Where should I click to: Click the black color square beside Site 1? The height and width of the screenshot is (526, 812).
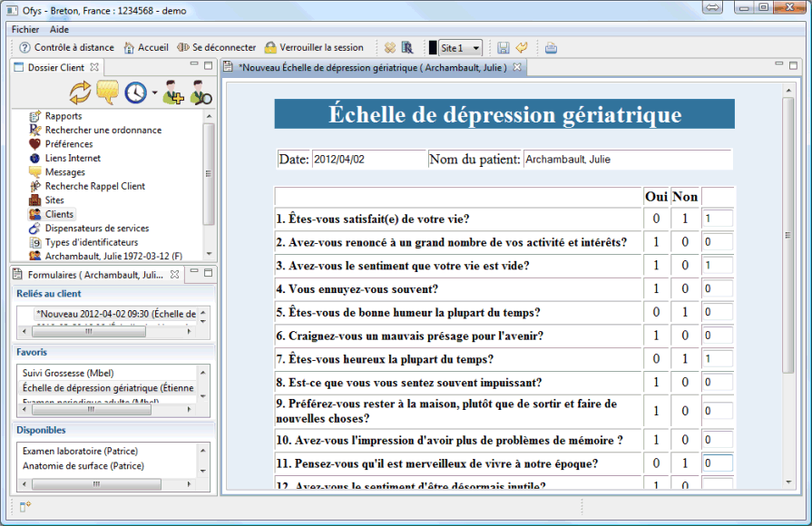point(433,48)
